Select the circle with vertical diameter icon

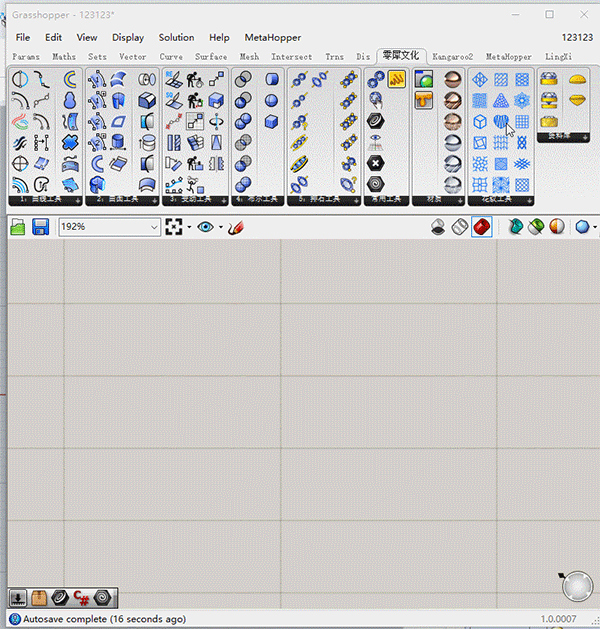(20, 79)
